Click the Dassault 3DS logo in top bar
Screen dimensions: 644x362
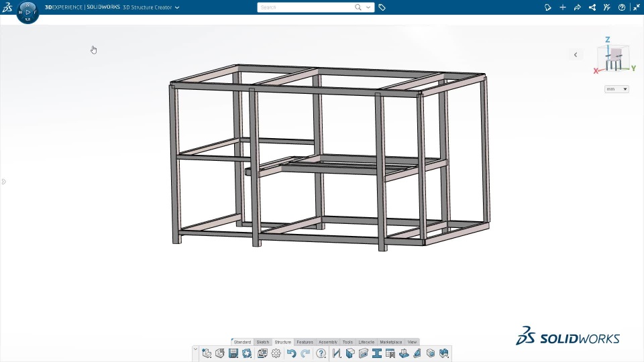pos(7,7)
